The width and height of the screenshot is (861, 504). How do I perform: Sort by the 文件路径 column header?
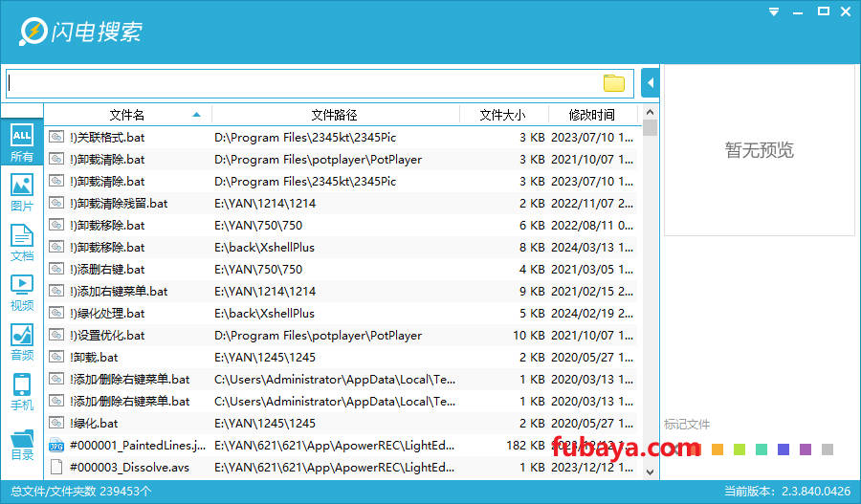[335, 115]
